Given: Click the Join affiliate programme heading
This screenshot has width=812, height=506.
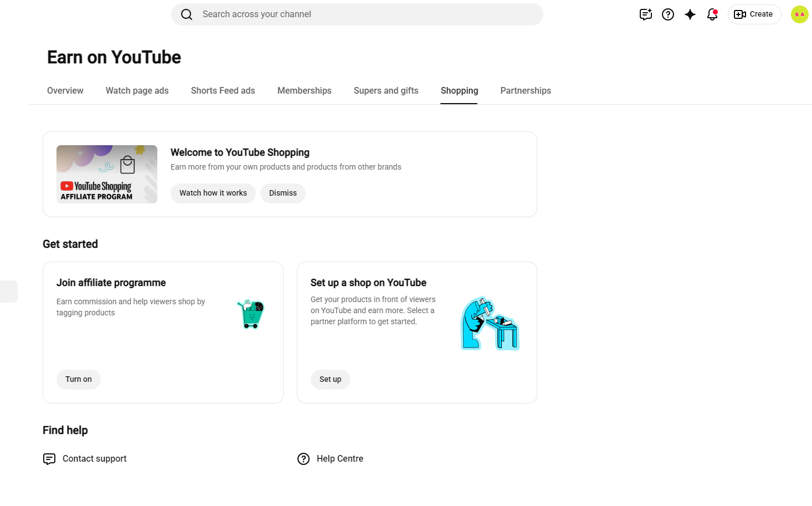Looking at the screenshot, I should click(x=111, y=283).
